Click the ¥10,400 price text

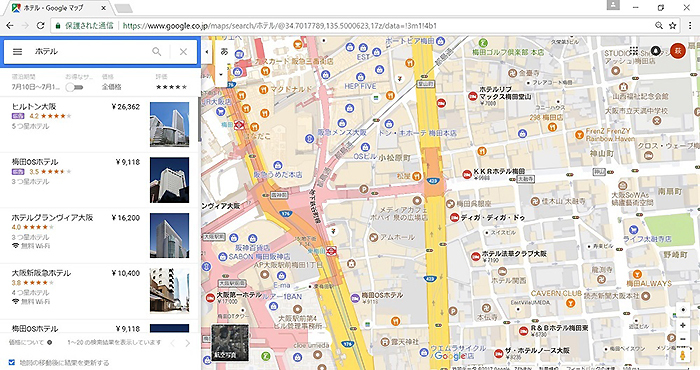pyautogui.click(x=125, y=274)
